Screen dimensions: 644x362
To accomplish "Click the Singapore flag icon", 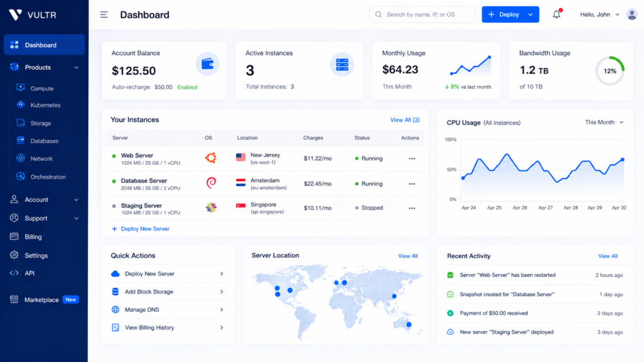I will coord(241,206).
